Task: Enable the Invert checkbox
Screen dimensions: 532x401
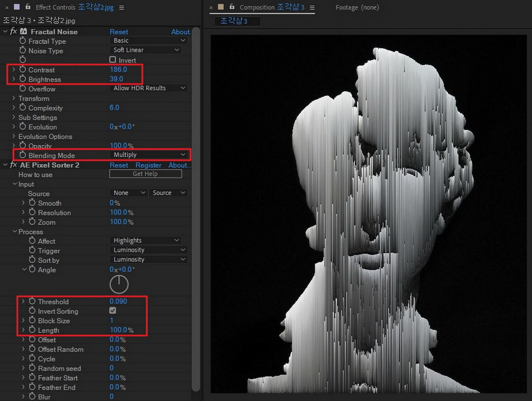Action: [113, 60]
